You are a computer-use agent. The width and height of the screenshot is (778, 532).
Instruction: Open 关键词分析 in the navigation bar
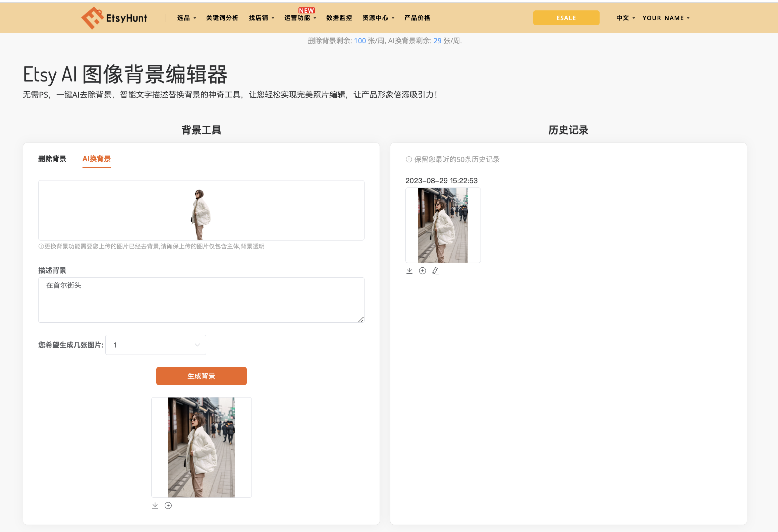(222, 18)
